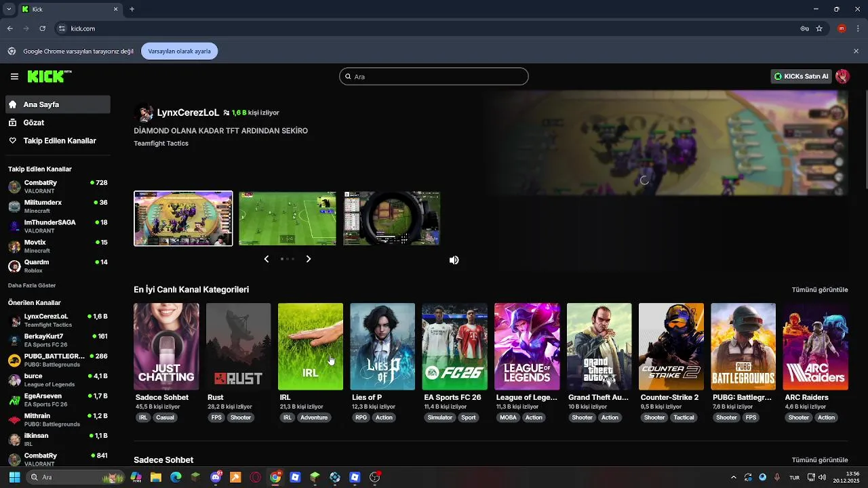Image resolution: width=868 pixels, height=488 pixels.
Task: Mute the featured stream with speaker icon
Action: (454, 260)
